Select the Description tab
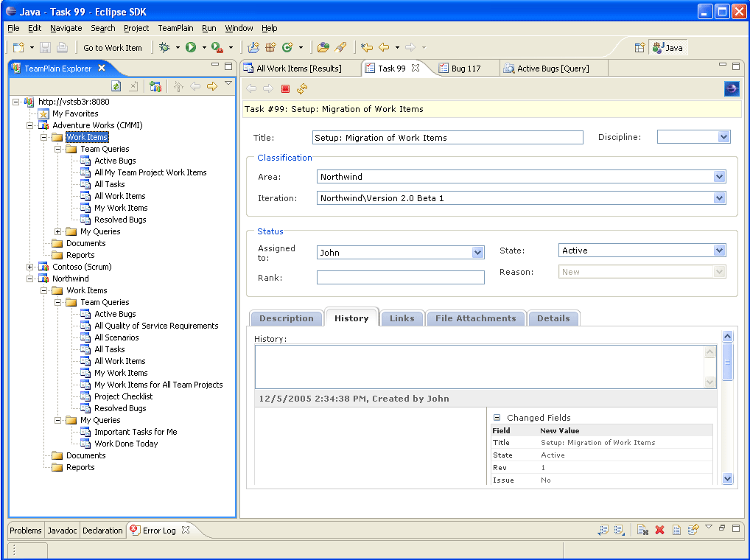 pyautogui.click(x=286, y=318)
